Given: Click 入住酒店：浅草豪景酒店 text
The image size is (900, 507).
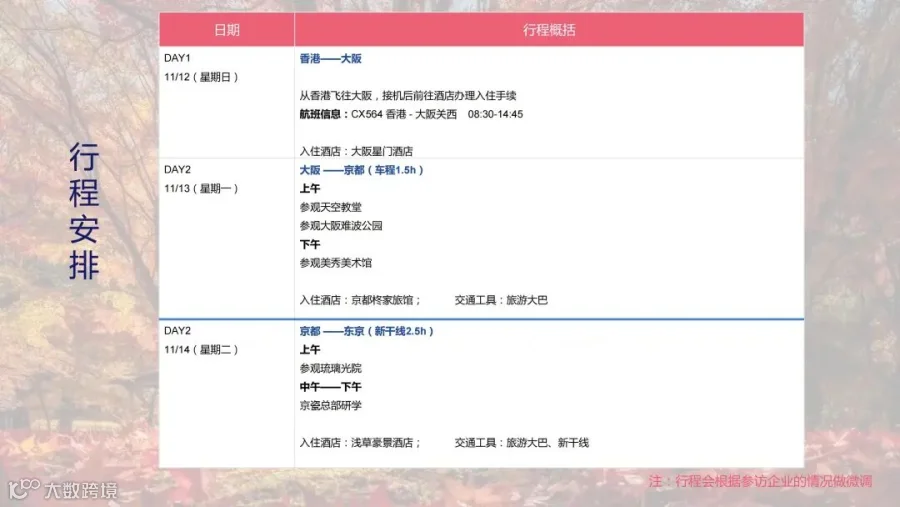Looking at the screenshot, I should click(x=360, y=443).
